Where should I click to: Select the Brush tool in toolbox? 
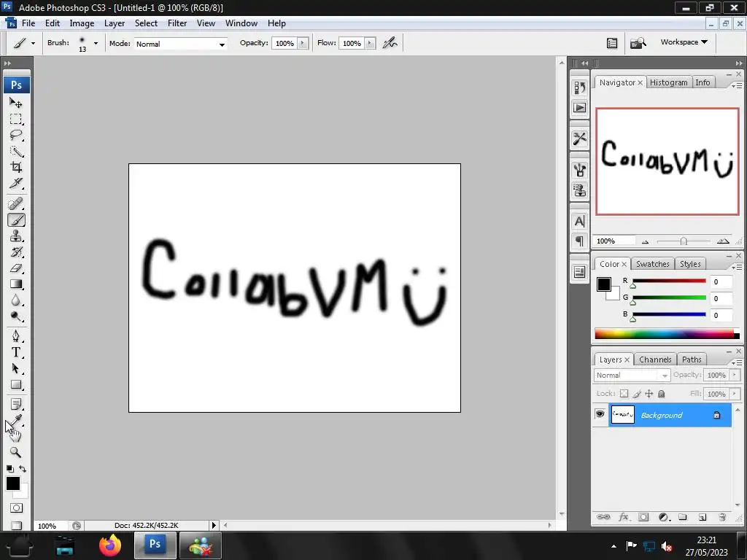click(16, 220)
